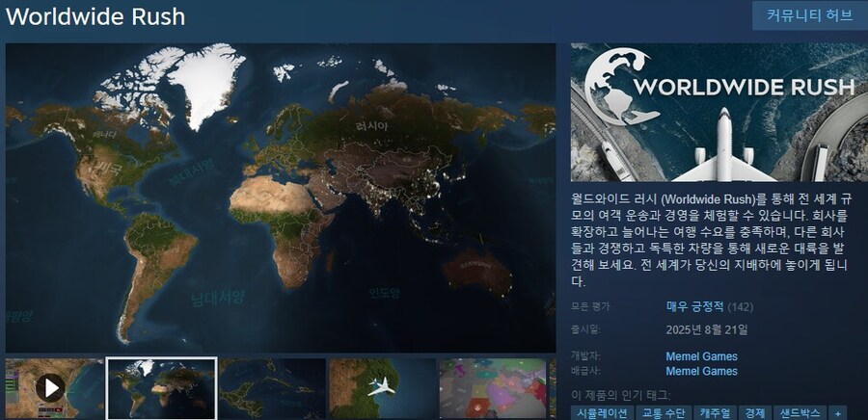Click the 인도양 ocean label on map
Screen dimensions: 868x420
point(384,293)
